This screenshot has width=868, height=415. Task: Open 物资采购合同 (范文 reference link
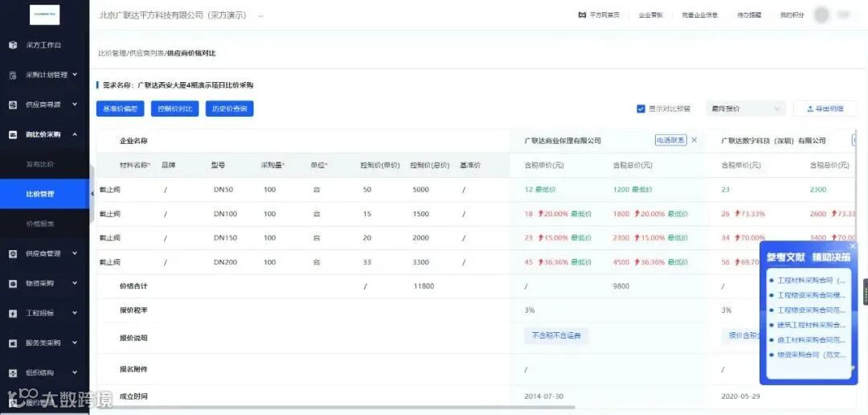click(x=812, y=355)
